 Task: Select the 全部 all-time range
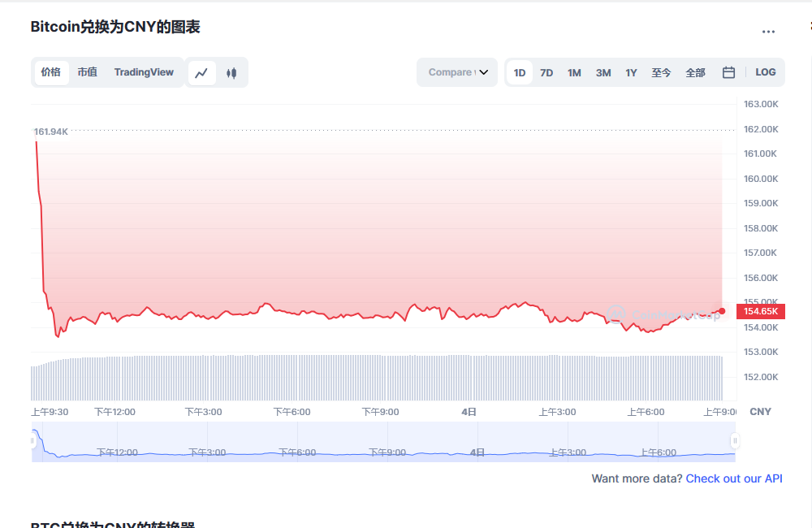pos(695,72)
